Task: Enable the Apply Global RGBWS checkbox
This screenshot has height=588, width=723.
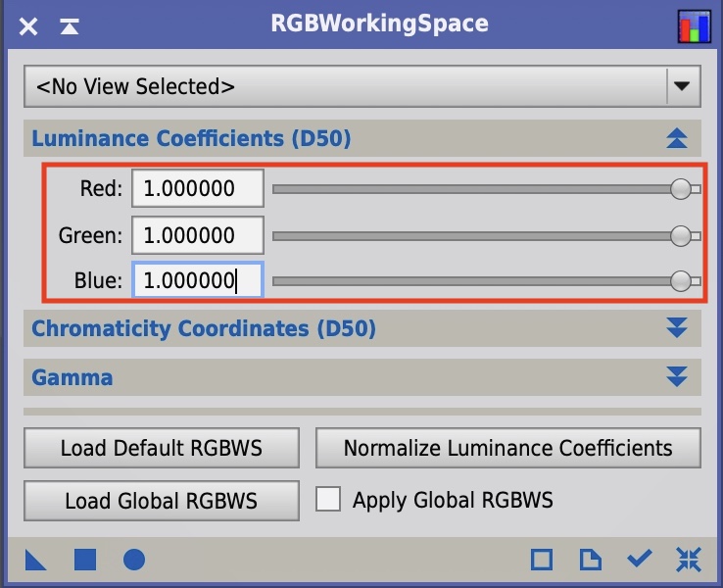Action: (328, 499)
